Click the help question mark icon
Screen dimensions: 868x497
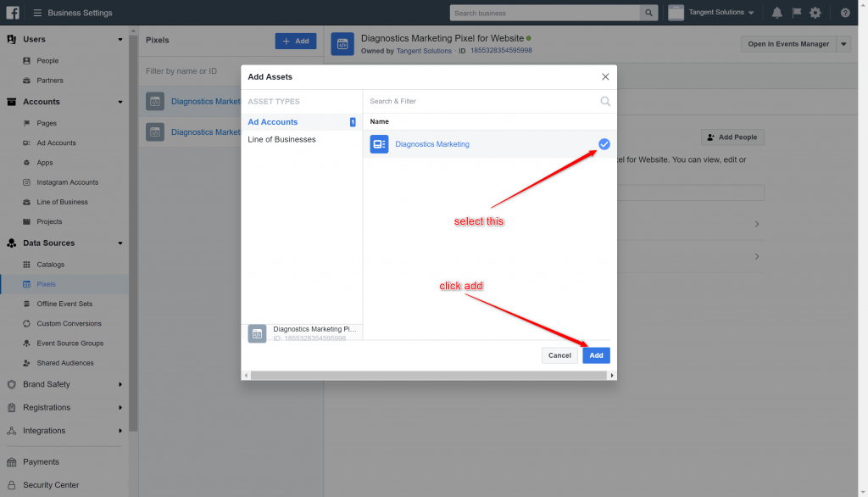pyautogui.click(x=845, y=13)
